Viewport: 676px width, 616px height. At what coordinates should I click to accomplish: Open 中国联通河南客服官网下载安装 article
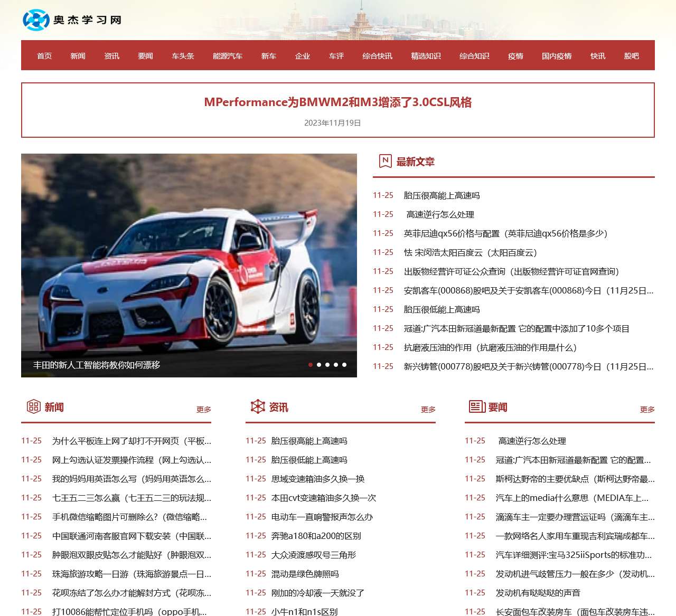[132, 536]
